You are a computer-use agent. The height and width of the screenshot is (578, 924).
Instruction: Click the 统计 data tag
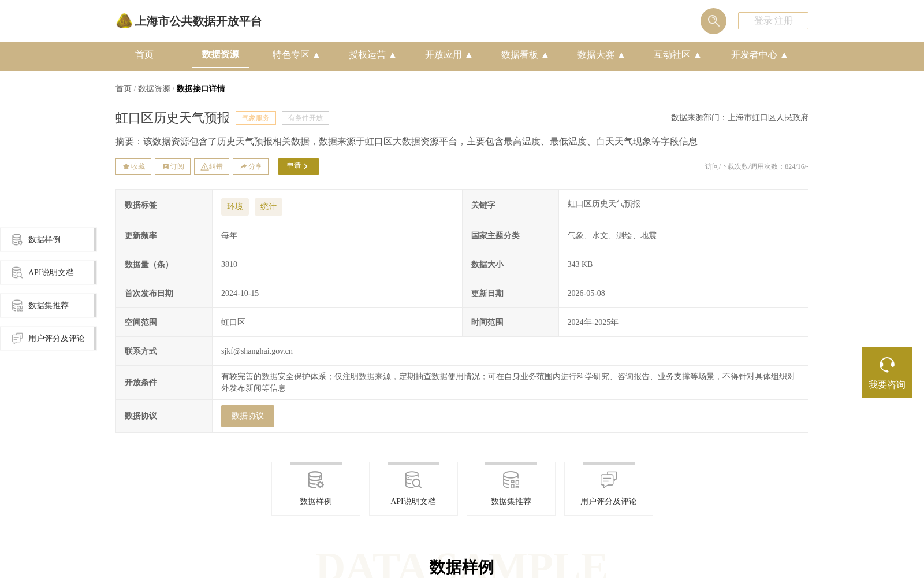pyautogui.click(x=269, y=207)
